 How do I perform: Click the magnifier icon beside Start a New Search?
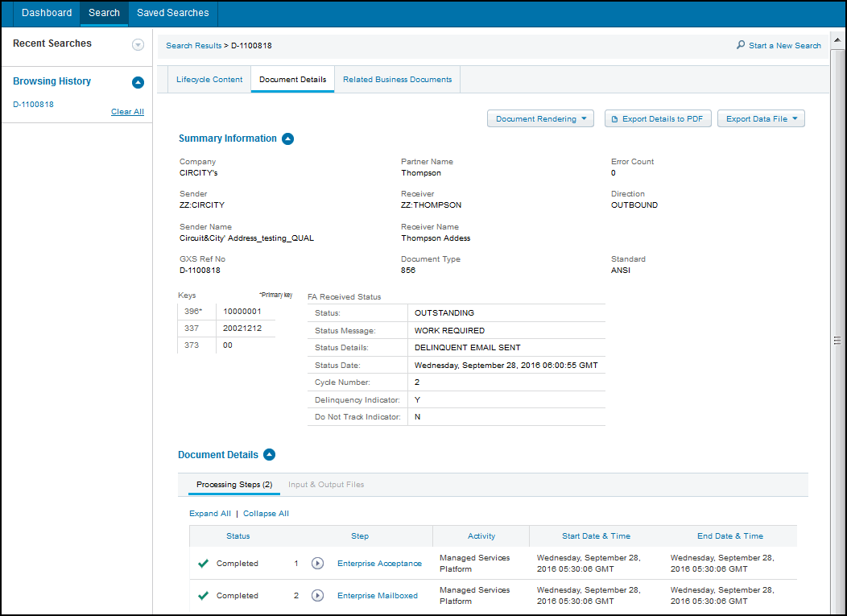pos(741,45)
